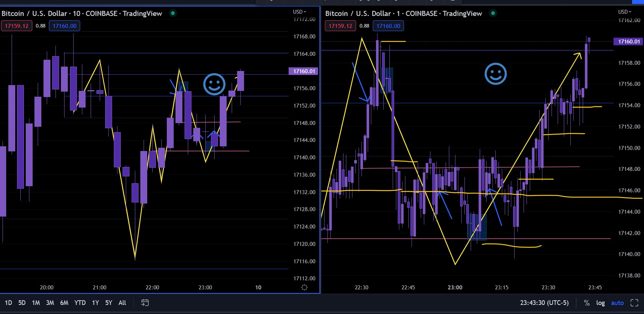The height and width of the screenshot is (314, 644).
Task: Select the 5Y time range
Action: point(109,303)
